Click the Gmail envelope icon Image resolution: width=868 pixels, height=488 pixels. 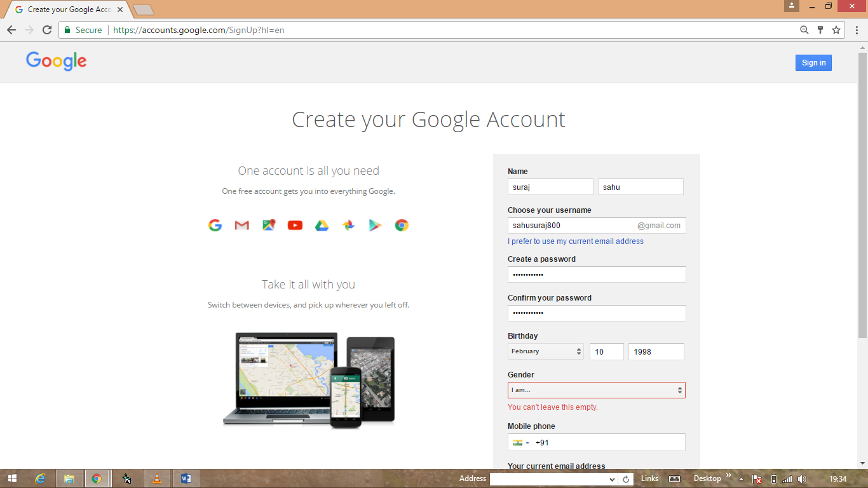pyautogui.click(x=242, y=225)
